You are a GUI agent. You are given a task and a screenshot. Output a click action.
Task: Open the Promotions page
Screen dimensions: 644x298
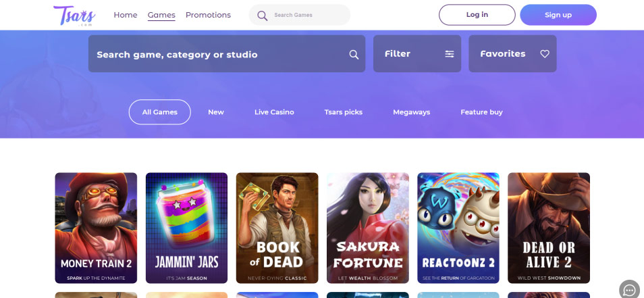point(208,15)
